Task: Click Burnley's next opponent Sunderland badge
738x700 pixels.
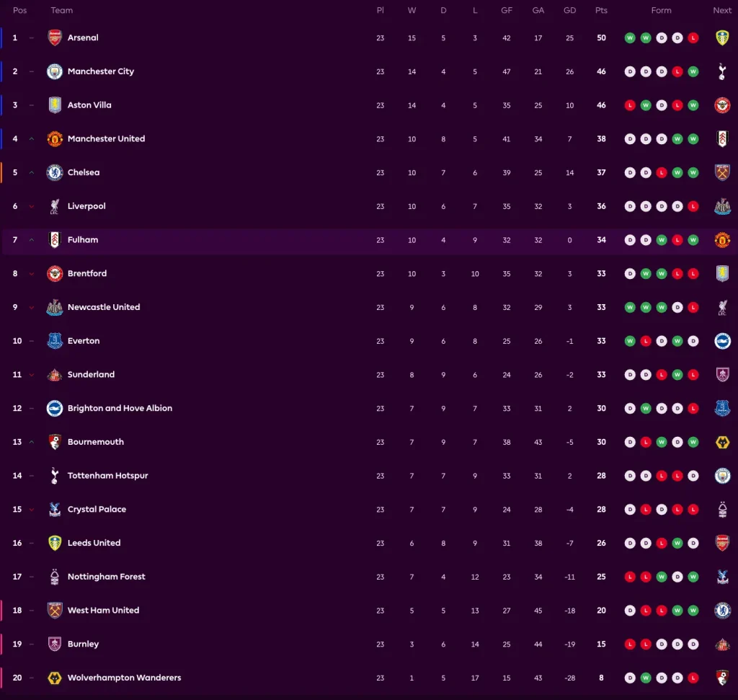Action: 722,644
